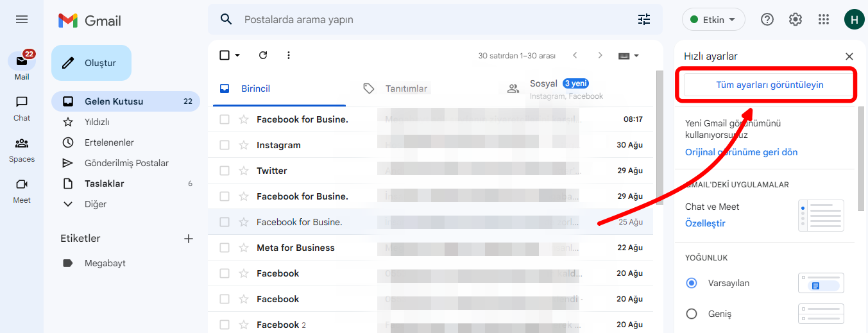Screen dimensions: 868x333
Task: Open the Meet icon in left rail
Action: pos(22,184)
